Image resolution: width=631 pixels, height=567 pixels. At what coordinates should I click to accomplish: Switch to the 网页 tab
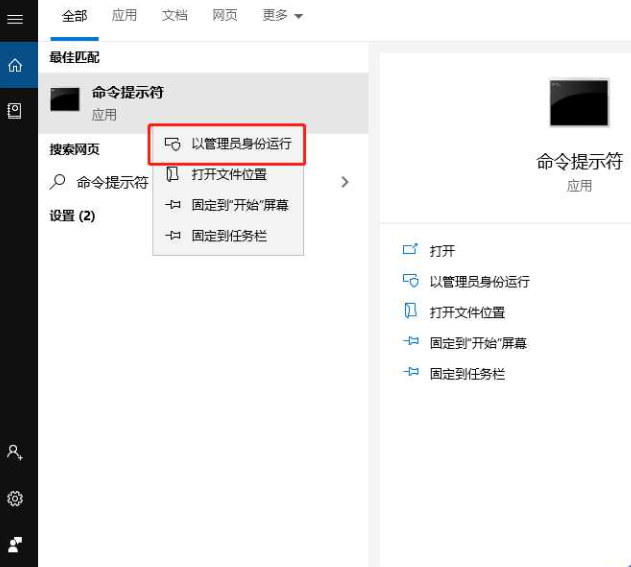coord(225,16)
